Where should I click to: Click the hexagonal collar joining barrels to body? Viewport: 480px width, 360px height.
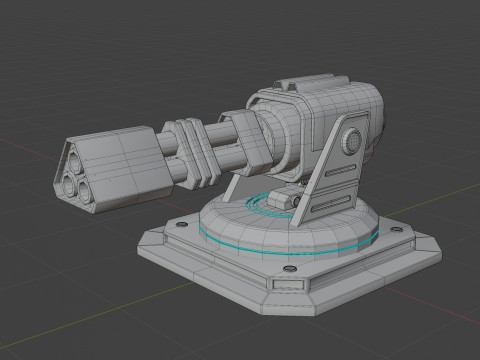click(x=246, y=142)
